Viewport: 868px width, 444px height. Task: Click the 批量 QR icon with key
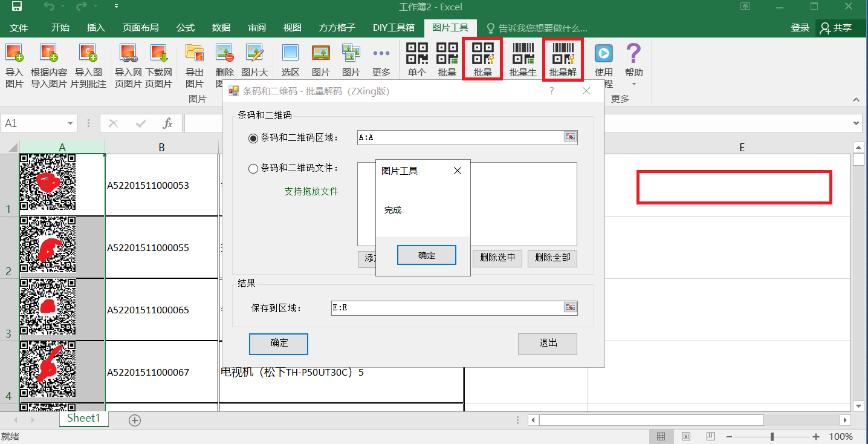[x=483, y=53]
